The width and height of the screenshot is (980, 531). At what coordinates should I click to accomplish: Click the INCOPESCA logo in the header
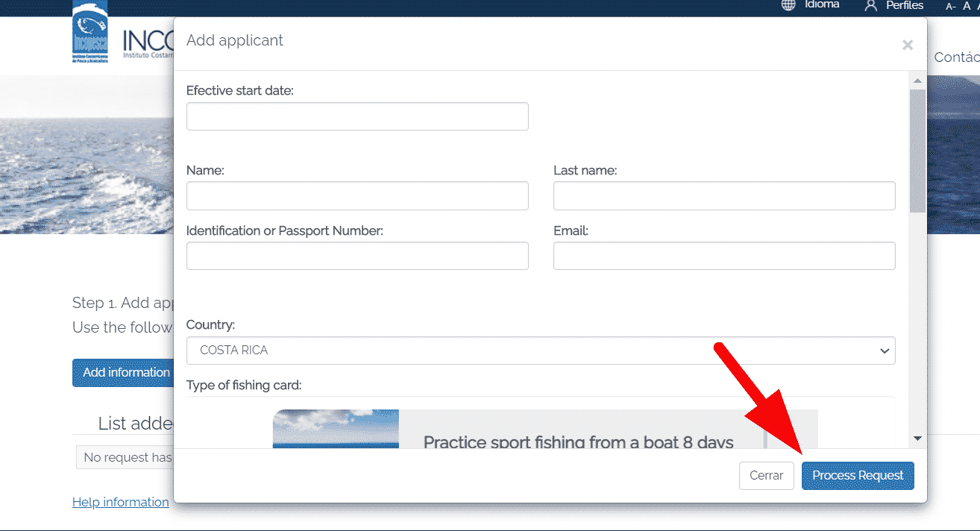tap(90, 34)
